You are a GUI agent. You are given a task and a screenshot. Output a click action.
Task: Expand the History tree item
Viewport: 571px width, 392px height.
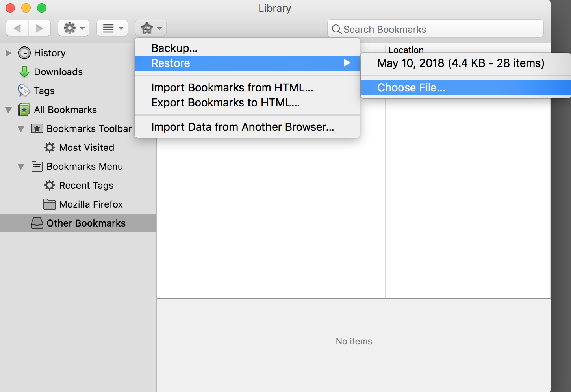pyautogui.click(x=8, y=53)
